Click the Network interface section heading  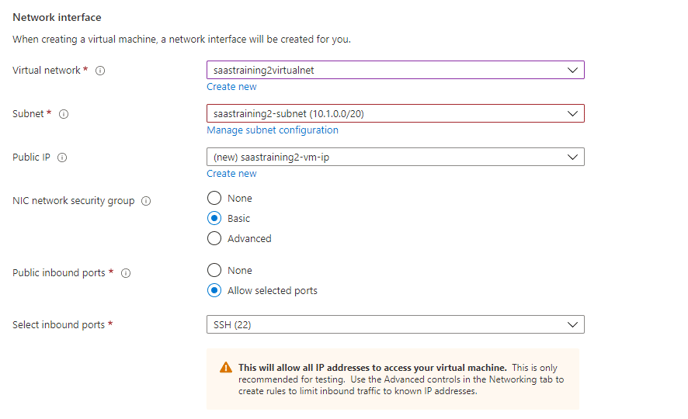click(56, 18)
